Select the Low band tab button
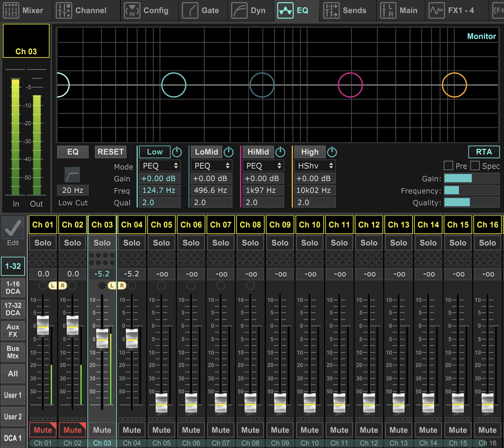 155,152
